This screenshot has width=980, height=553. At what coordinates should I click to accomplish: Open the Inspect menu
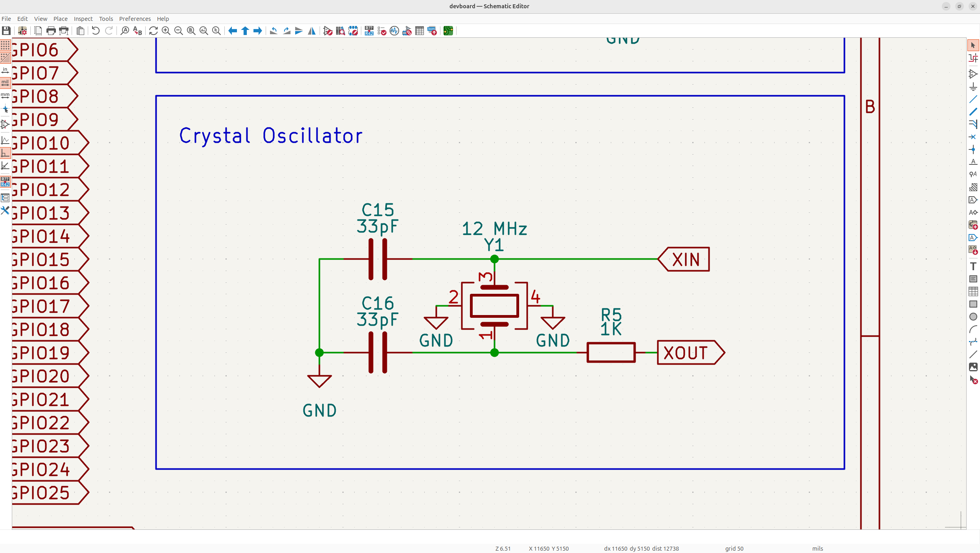[83, 18]
